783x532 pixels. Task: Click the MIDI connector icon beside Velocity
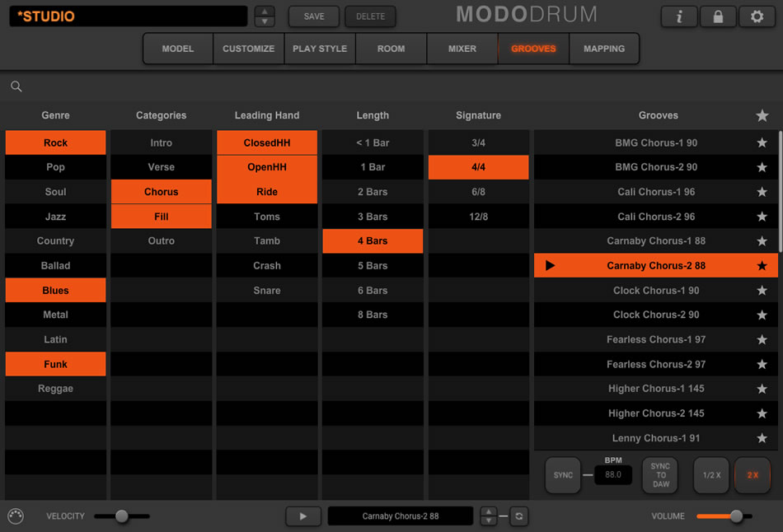(x=16, y=516)
